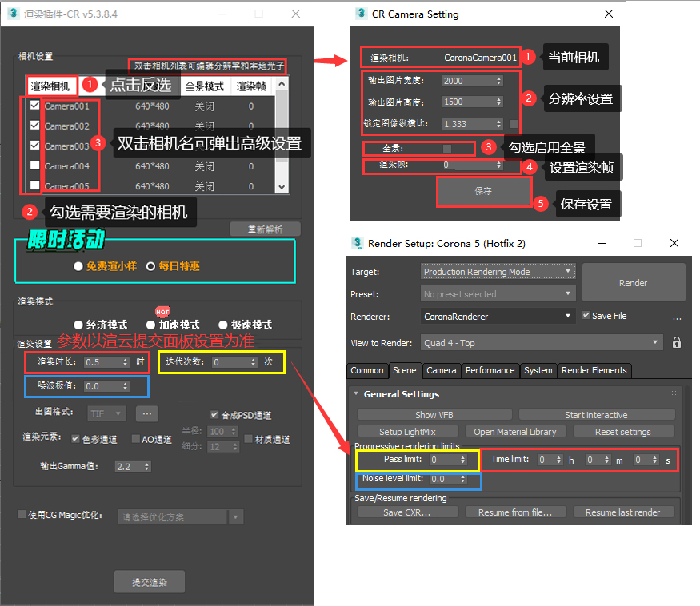Enable 使用CG Magic优化 checkbox
The image size is (700, 606).
[x=22, y=515]
